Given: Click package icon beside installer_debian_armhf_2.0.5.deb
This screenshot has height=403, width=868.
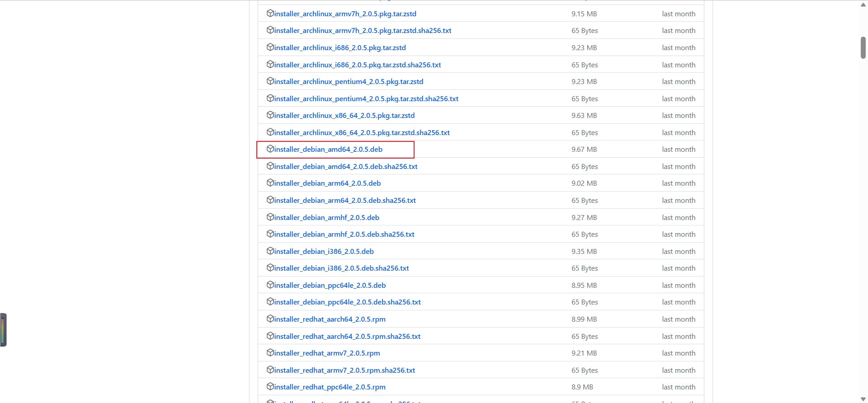Looking at the screenshot, I should coord(270,217).
